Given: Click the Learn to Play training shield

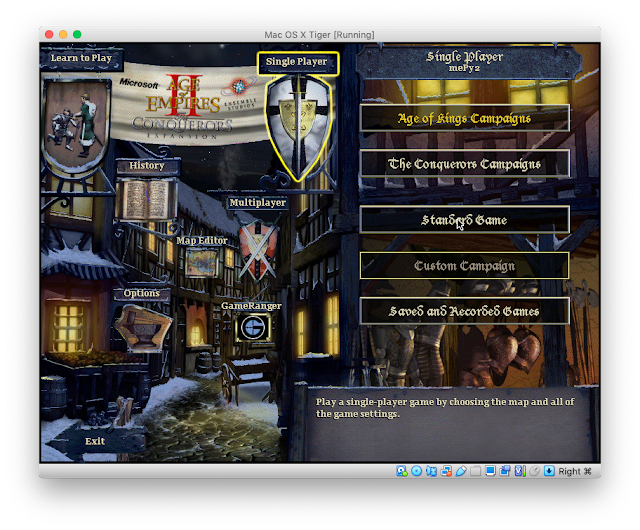Looking at the screenshot, I should click(76, 125).
